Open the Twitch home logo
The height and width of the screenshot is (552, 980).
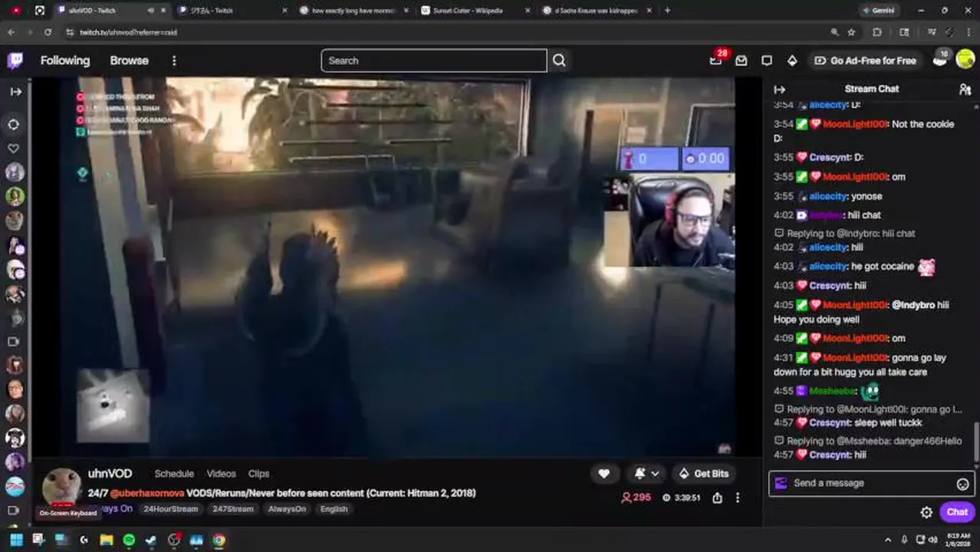(15, 61)
